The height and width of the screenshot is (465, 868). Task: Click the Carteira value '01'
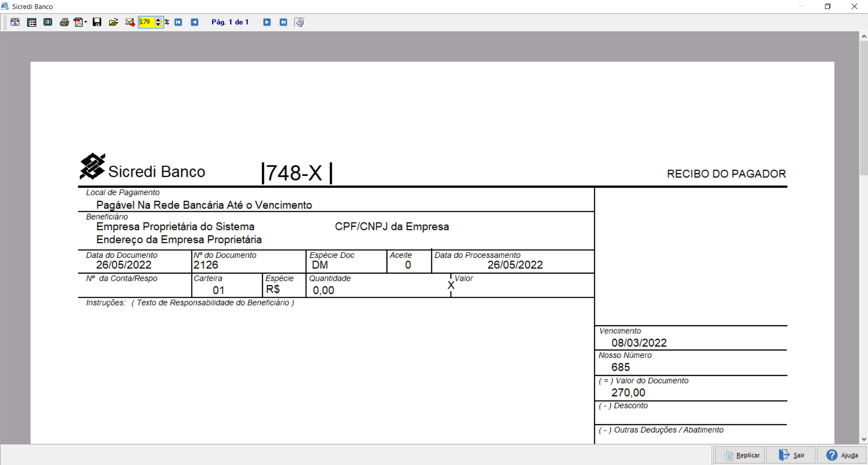tap(219, 290)
